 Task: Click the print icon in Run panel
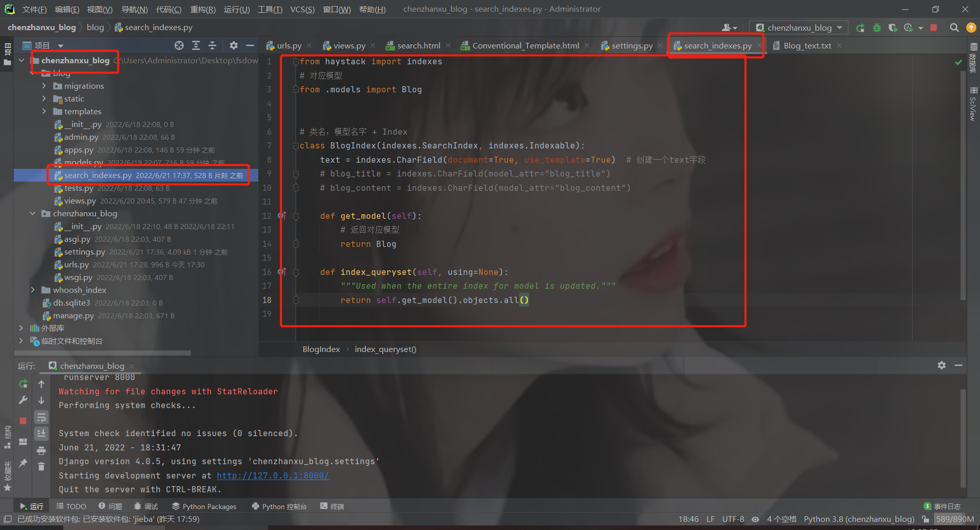point(41,450)
